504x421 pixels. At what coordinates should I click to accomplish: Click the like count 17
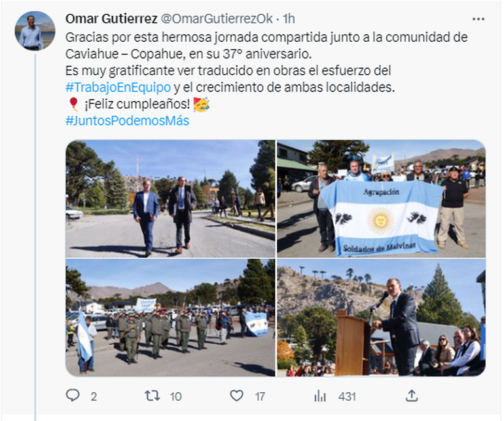[x=260, y=397]
